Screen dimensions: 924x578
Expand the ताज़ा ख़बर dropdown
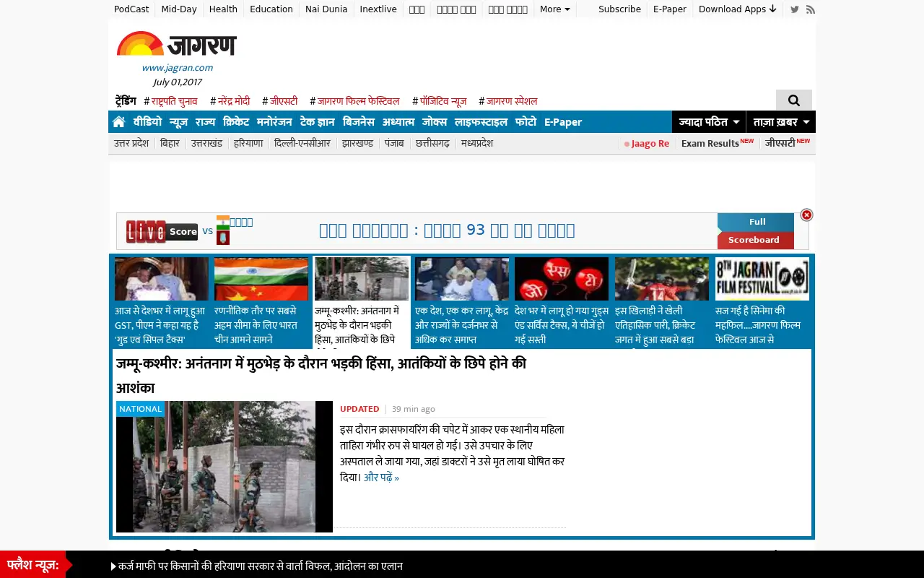coord(781,122)
